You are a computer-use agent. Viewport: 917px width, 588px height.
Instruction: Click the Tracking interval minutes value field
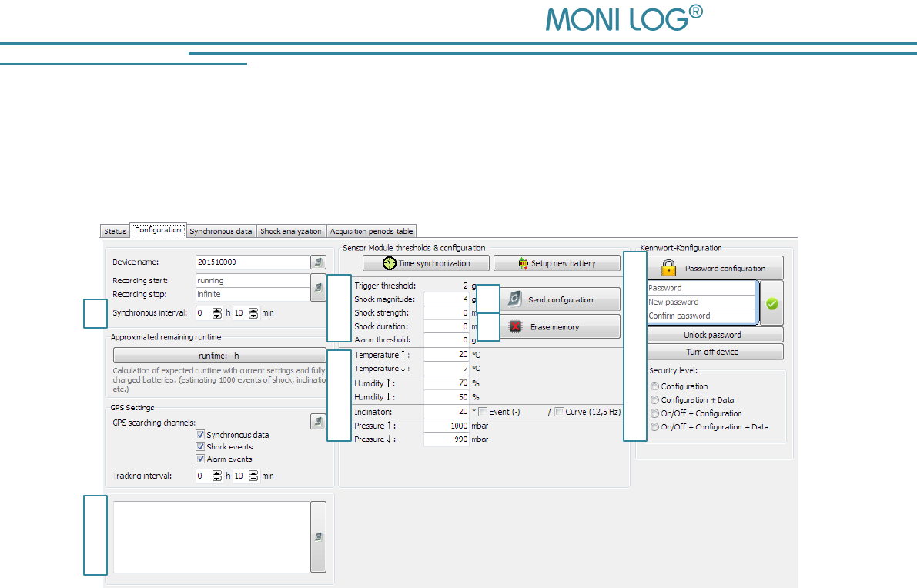click(240, 476)
